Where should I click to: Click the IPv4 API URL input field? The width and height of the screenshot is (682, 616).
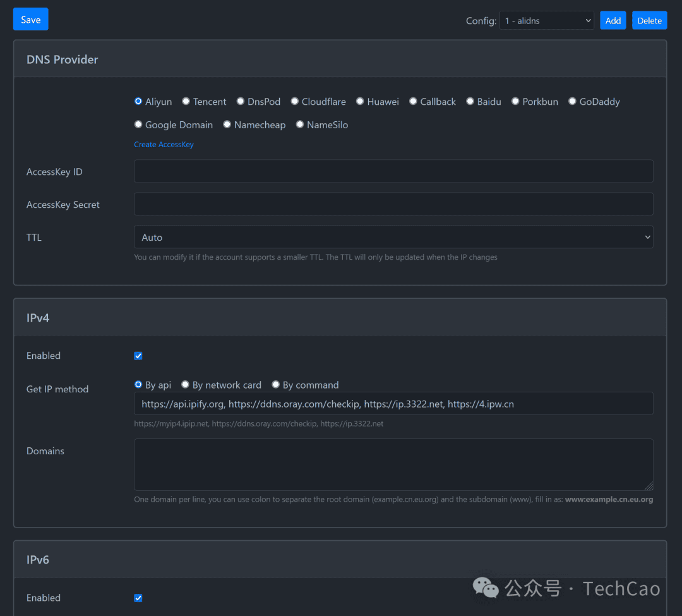[x=393, y=404]
